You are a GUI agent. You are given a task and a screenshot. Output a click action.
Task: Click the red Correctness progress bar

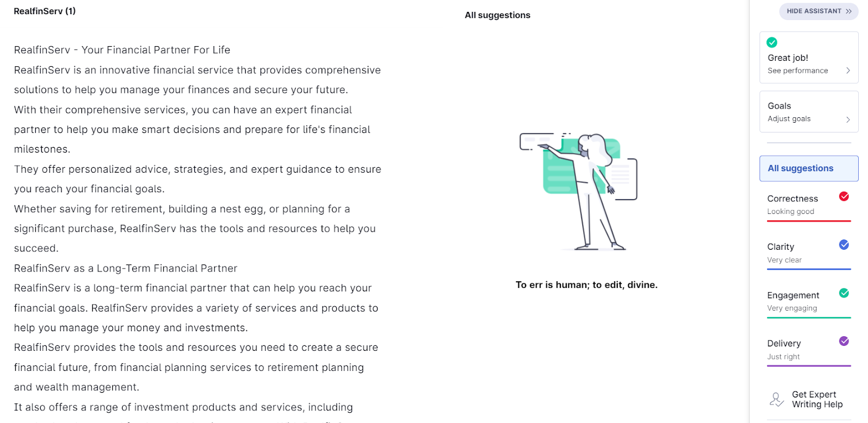tap(809, 221)
